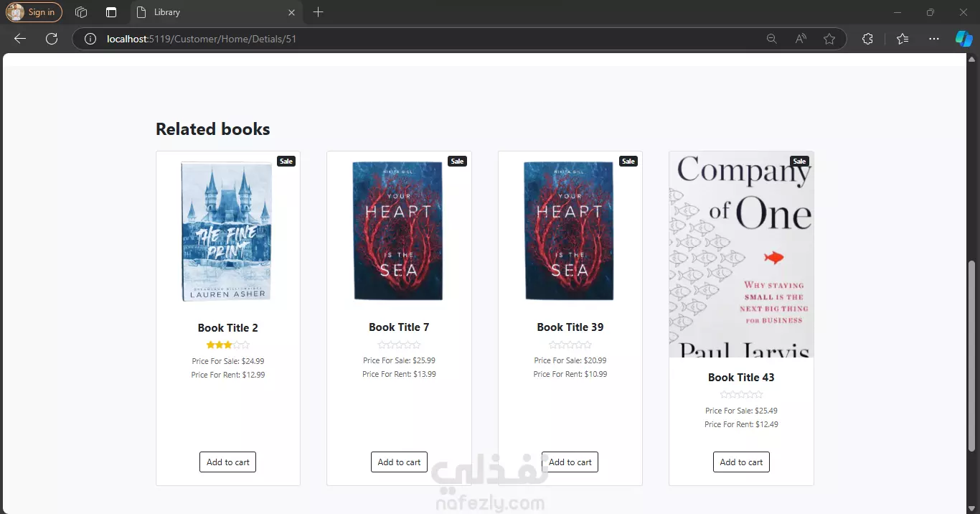The height and width of the screenshot is (514, 980).
Task: Open Book Title 39 cover image
Action: (570, 230)
